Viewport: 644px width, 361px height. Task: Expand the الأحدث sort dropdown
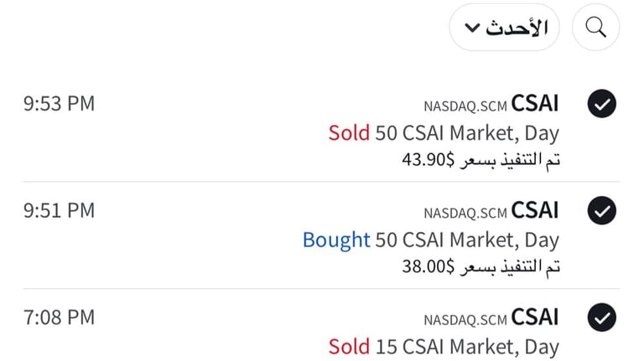(504, 27)
